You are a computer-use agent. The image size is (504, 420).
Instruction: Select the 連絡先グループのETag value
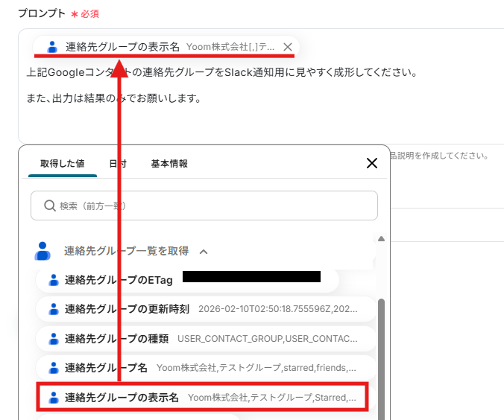pos(187,280)
